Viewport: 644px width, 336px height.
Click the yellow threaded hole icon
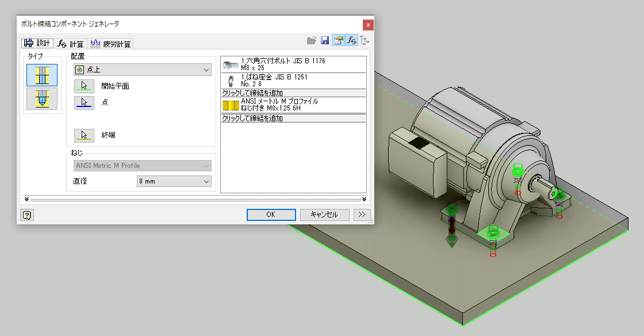coord(231,105)
